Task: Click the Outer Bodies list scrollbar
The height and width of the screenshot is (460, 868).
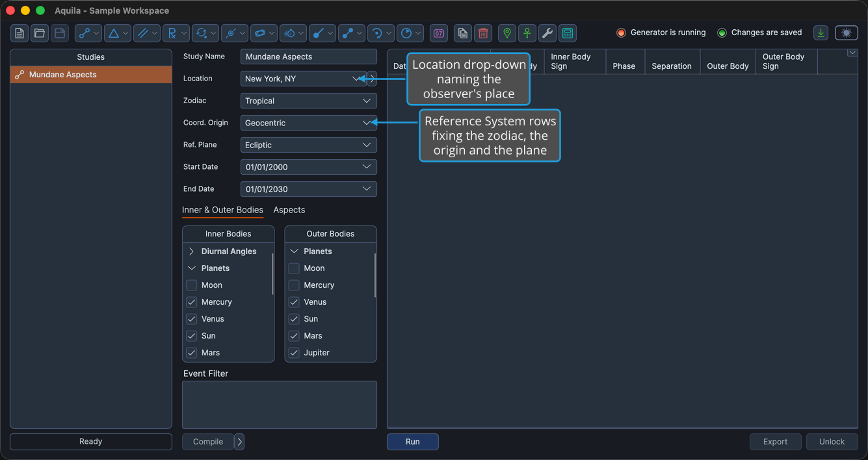Action: (x=375, y=275)
